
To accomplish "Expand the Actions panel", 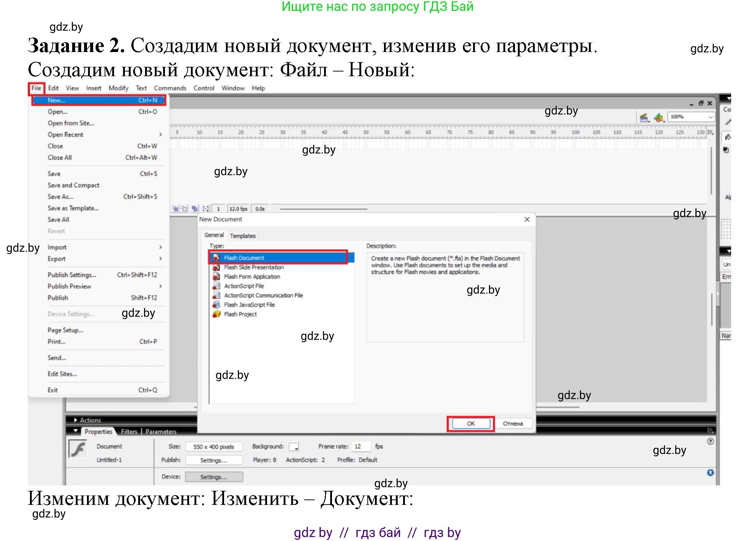I will (75, 420).
